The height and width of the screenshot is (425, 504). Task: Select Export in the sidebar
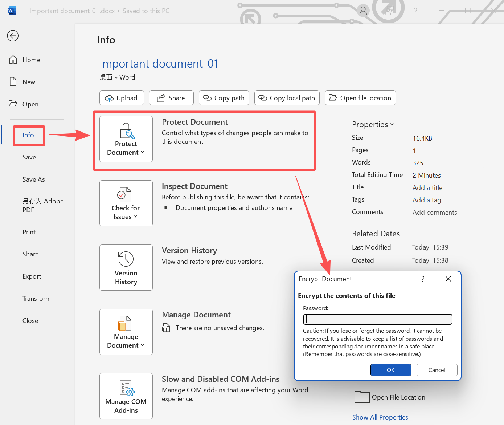tap(32, 276)
